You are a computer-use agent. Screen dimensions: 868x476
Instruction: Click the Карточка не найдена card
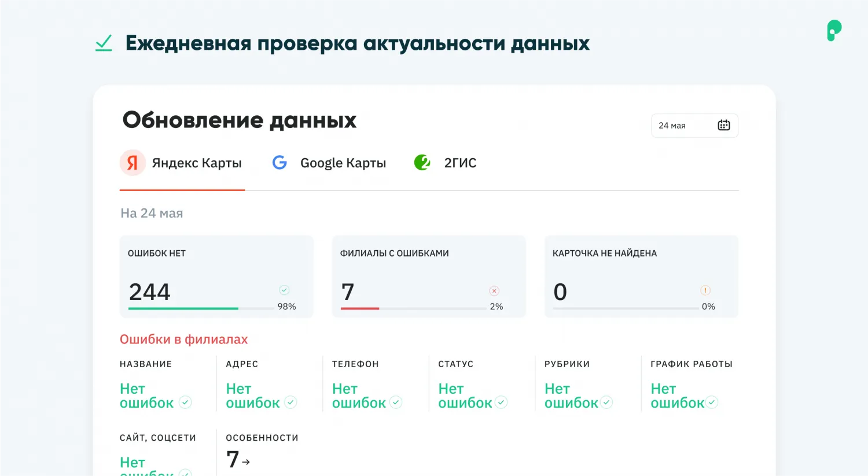(x=641, y=276)
